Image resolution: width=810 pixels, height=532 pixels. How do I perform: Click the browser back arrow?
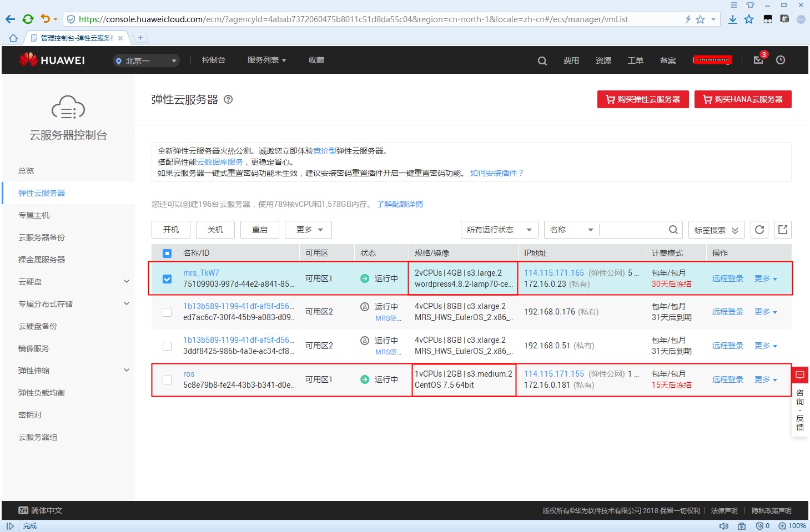(x=10, y=19)
